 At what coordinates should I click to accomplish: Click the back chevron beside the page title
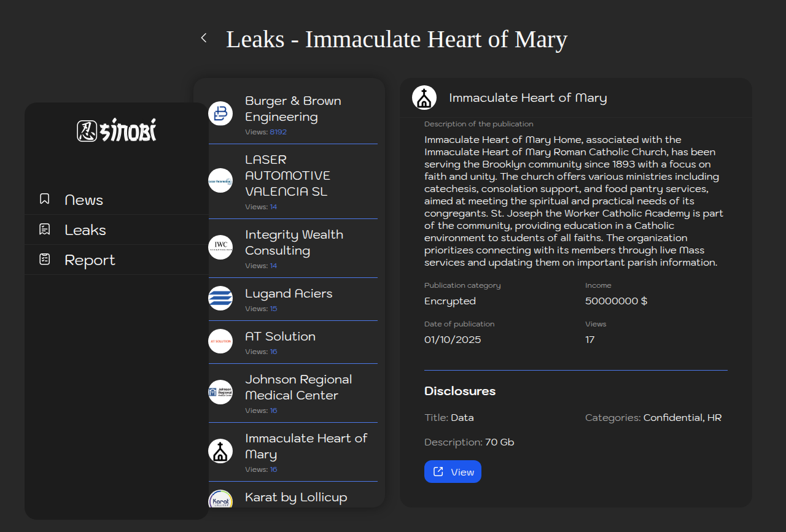point(204,38)
